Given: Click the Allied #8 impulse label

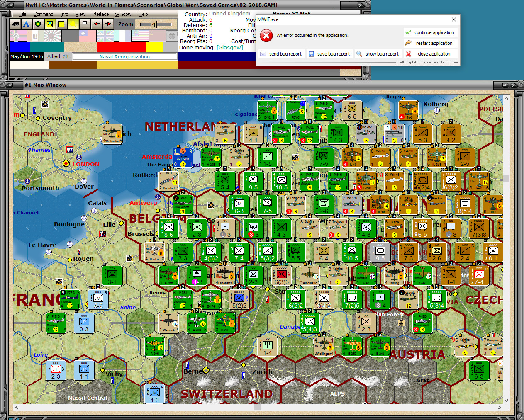Looking at the screenshot, I should point(58,56).
